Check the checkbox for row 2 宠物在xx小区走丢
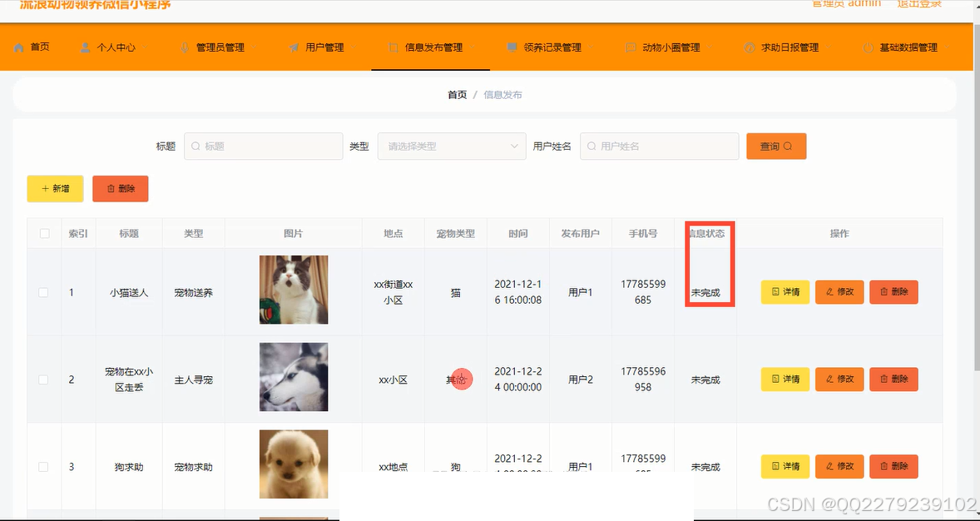The width and height of the screenshot is (980, 521). point(44,379)
